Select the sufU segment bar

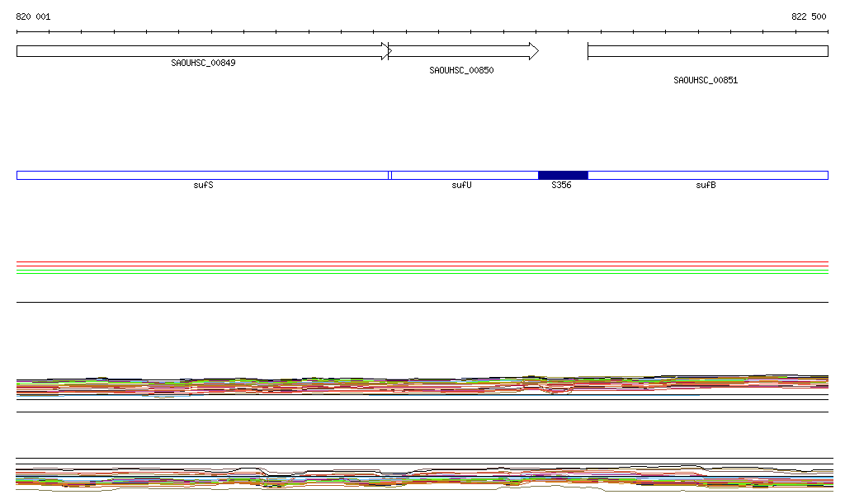(x=464, y=175)
